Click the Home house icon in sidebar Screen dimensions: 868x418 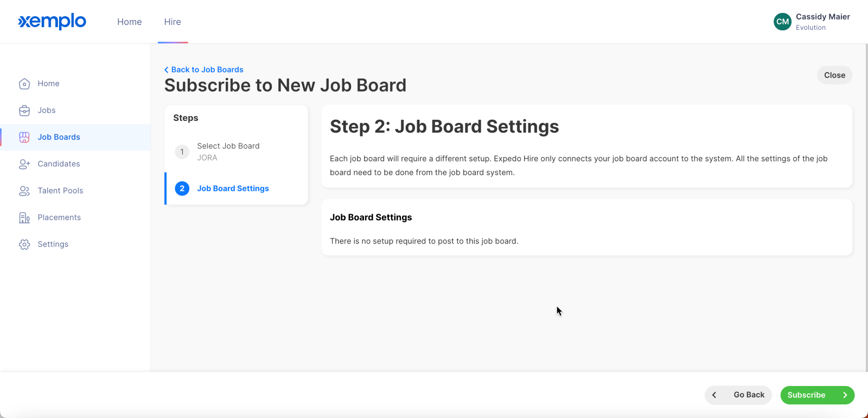pyautogui.click(x=24, y=83)
